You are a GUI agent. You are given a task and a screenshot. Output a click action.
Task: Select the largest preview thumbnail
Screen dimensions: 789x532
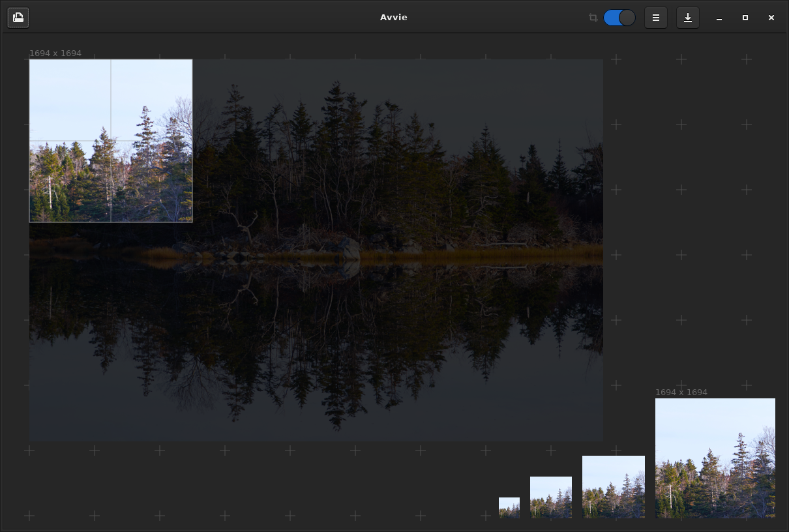[715, 458]
